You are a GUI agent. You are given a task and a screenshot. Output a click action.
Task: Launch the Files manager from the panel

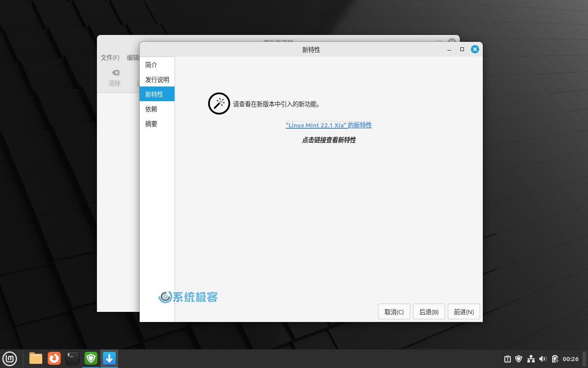pyautogui.click(x=36, y=358)
